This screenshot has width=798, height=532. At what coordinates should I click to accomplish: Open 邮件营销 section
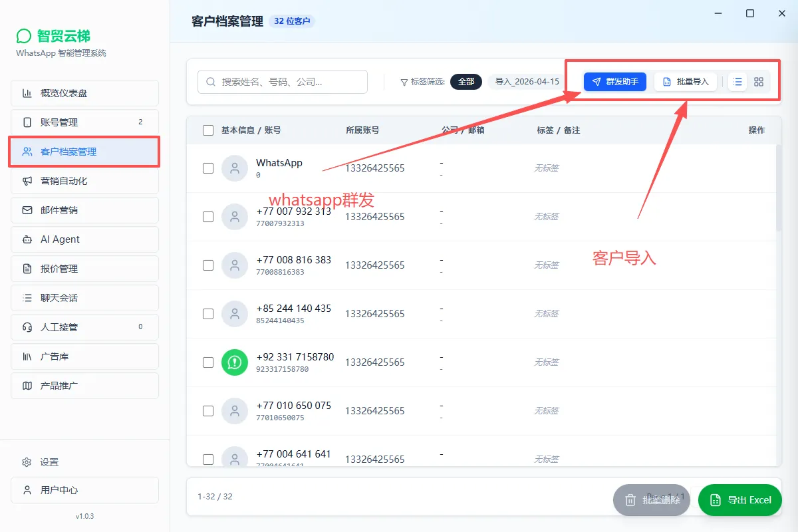tap(84, 210)
